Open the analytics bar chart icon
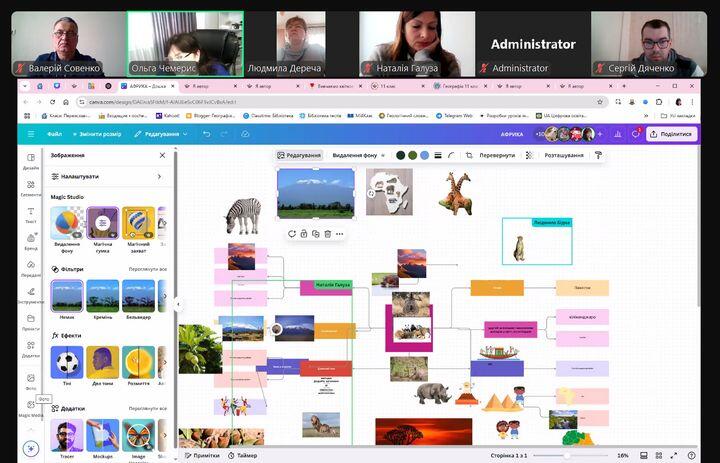 (618, 134)
